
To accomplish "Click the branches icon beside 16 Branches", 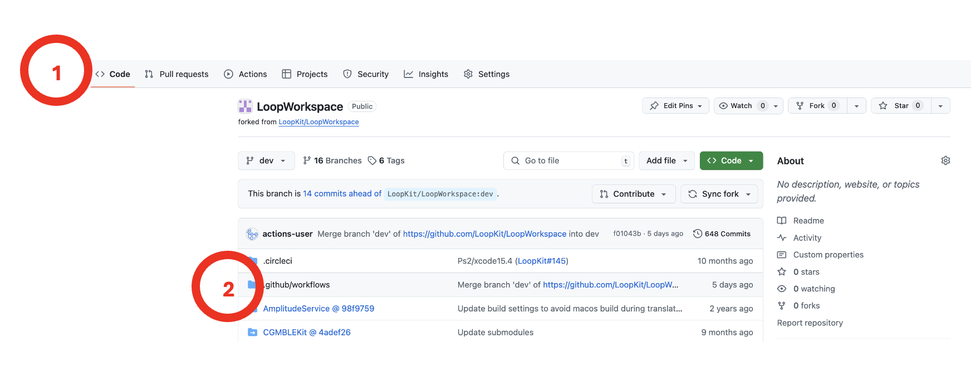I will point(307,160).
